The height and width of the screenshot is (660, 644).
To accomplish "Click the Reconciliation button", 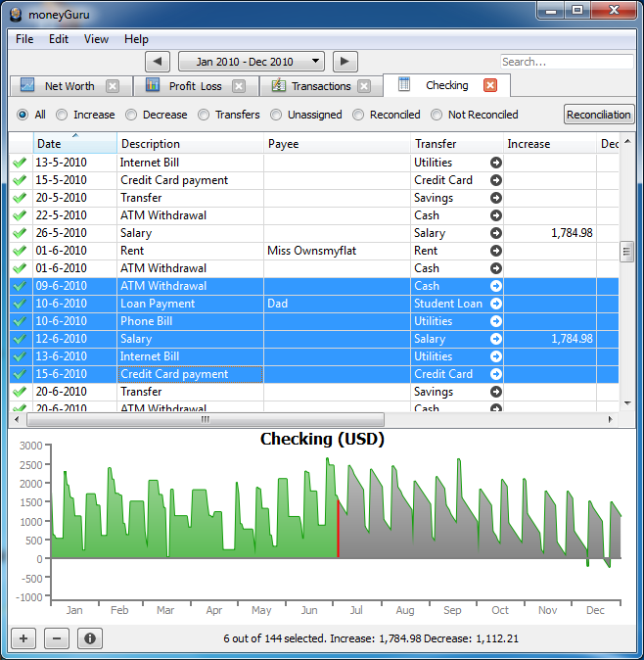I will 599,115.
